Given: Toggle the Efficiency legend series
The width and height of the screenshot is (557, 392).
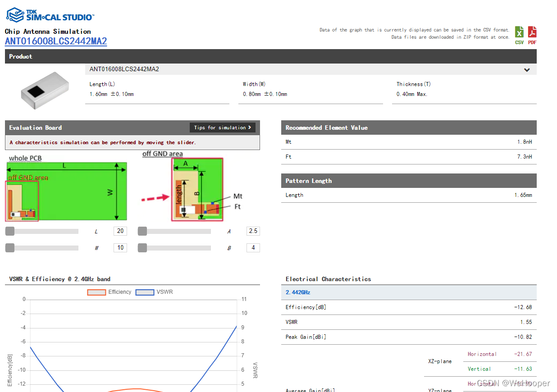Looking at the screenshot, I should tap(110, 292).
